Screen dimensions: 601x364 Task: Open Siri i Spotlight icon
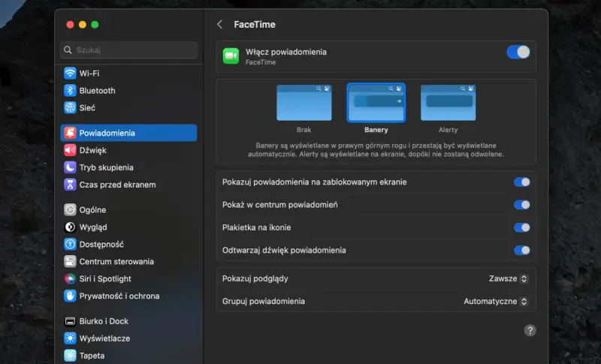pyautogui.click(x=70, y=278)
